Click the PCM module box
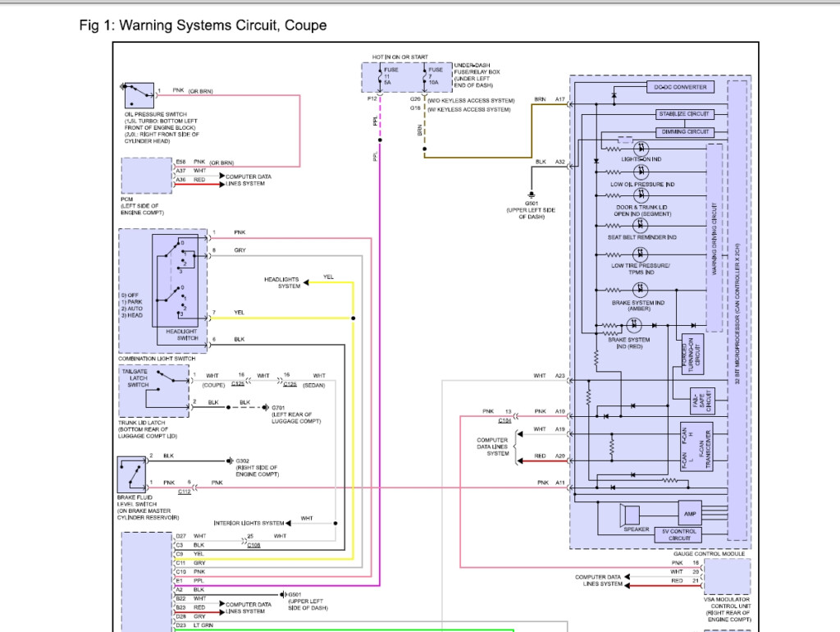The image size is (840, 632). coord(146,176)
